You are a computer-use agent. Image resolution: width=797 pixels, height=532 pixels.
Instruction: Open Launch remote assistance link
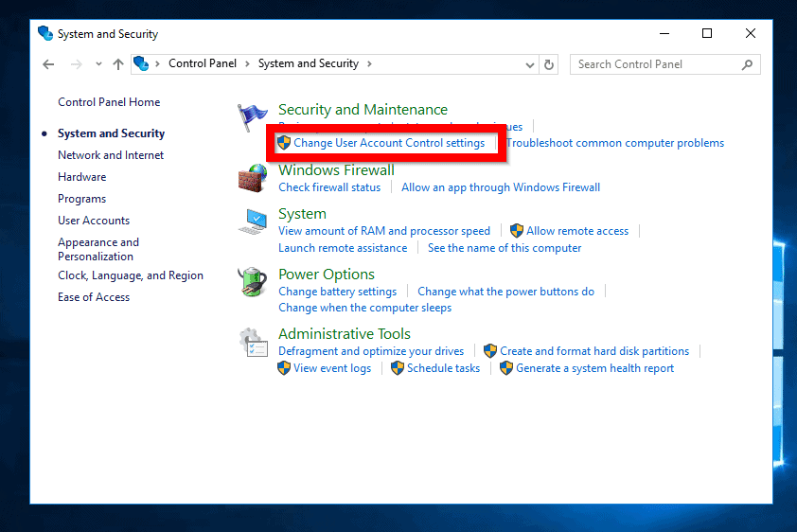pos(343,248)
